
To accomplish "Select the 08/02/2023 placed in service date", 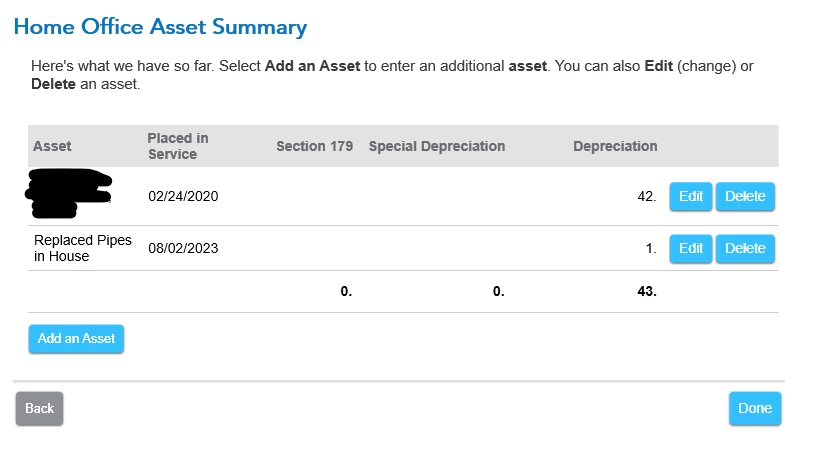I will point(183,248).
